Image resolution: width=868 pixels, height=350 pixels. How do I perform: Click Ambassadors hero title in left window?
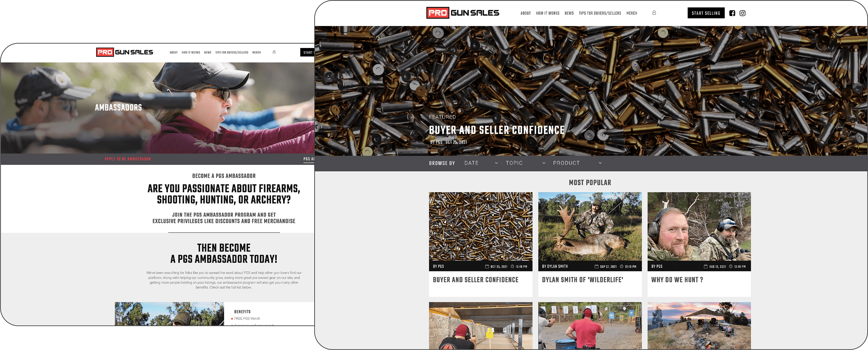coord(118,108)
